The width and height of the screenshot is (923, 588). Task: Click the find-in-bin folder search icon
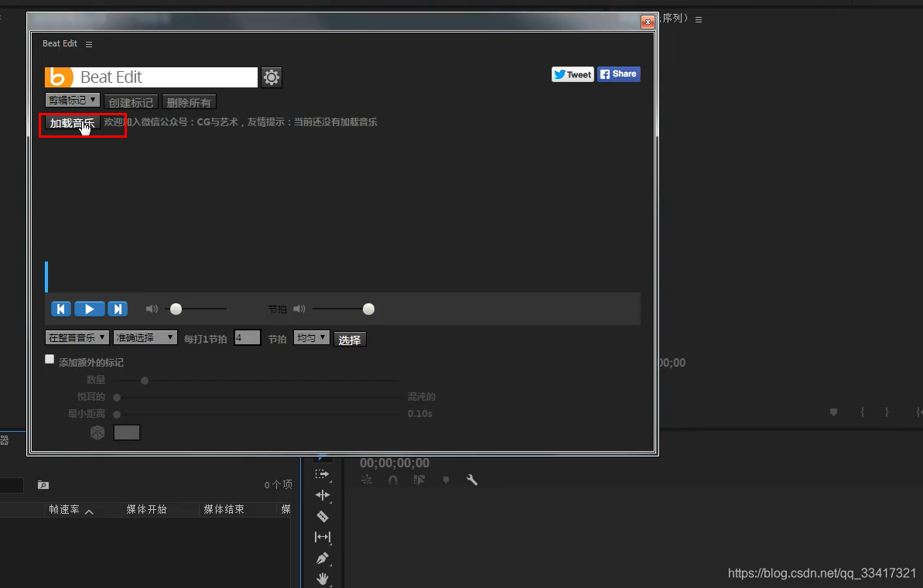tap(43, 485)
